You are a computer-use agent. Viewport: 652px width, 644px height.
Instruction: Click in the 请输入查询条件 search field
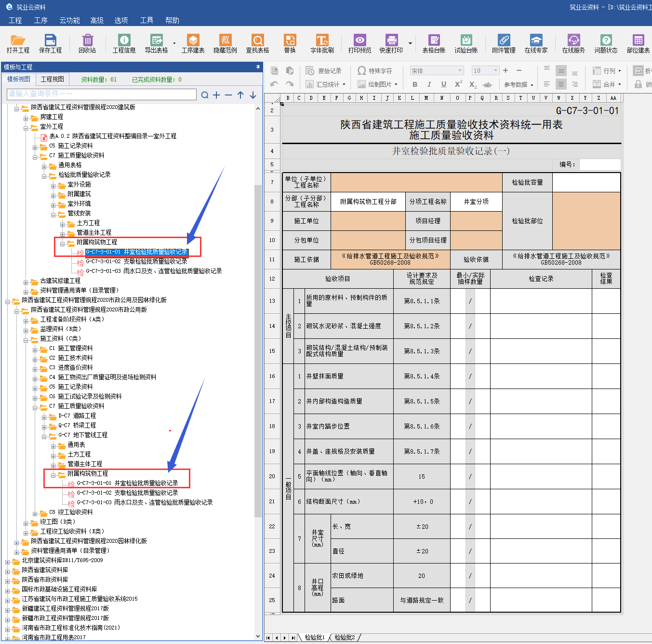pos(102,94)
